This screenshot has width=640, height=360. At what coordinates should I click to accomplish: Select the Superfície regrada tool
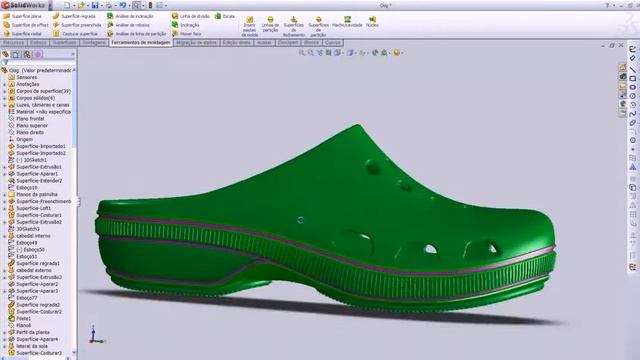pyautogui.click(x=74, y=16)
